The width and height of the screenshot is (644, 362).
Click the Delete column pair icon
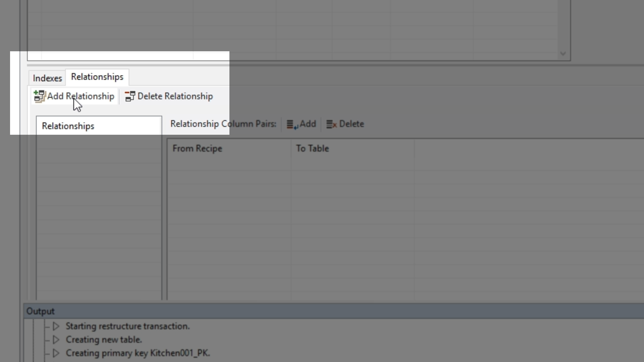331,124
